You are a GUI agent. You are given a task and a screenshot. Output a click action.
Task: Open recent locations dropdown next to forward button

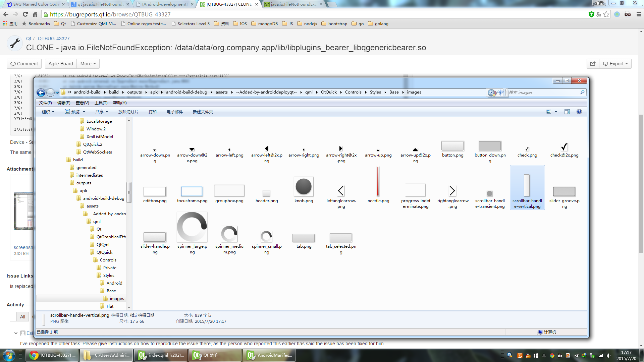pyautogui.click(x=57, y=93)
